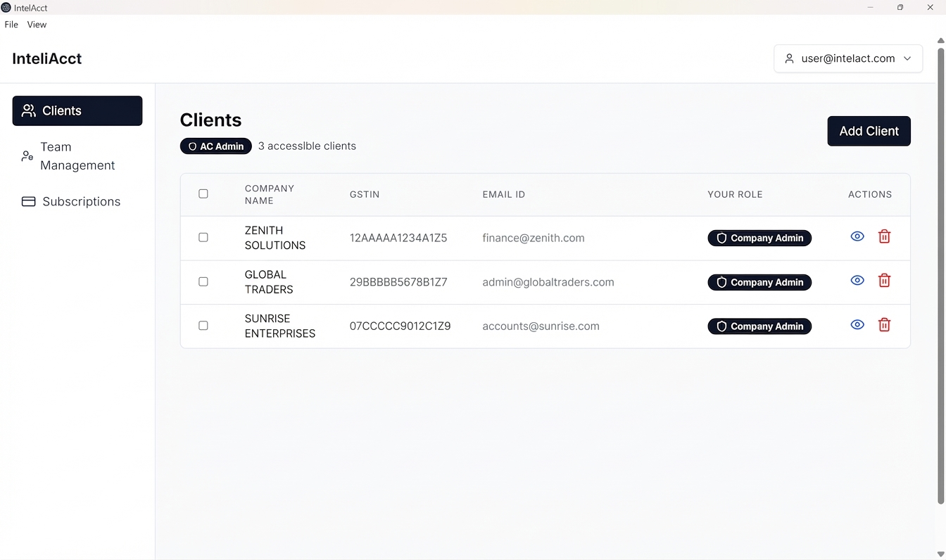This screenshot has height=560, width=946.
Task: Delete GLOBAL TRADERS using the trash icon
Action: (x=885, y=280)
